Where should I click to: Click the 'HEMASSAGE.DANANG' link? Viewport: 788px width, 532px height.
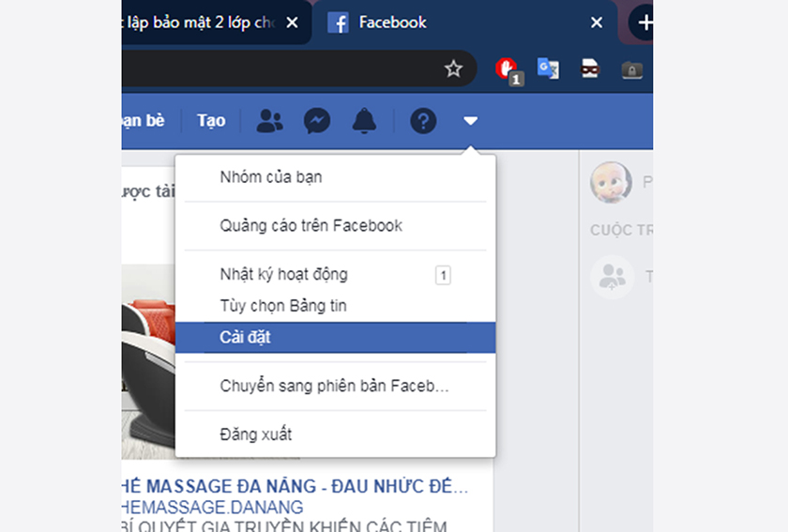(213, 507)
